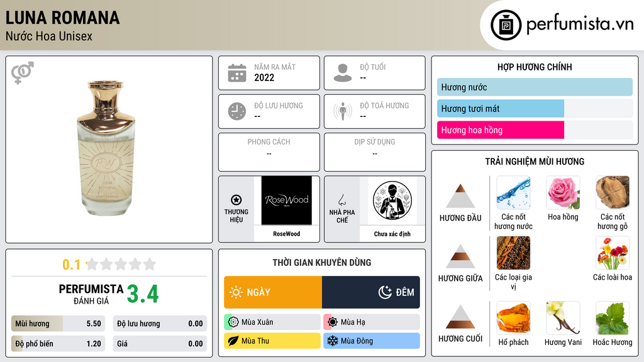Click the Hương tươi mát accord bar

pyautogui.click(x=535, y=108)
